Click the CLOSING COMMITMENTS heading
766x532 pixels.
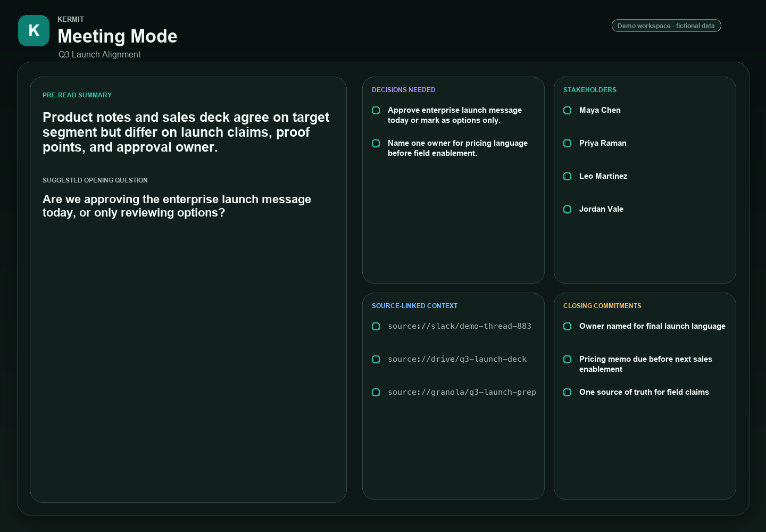click(602, 306)
